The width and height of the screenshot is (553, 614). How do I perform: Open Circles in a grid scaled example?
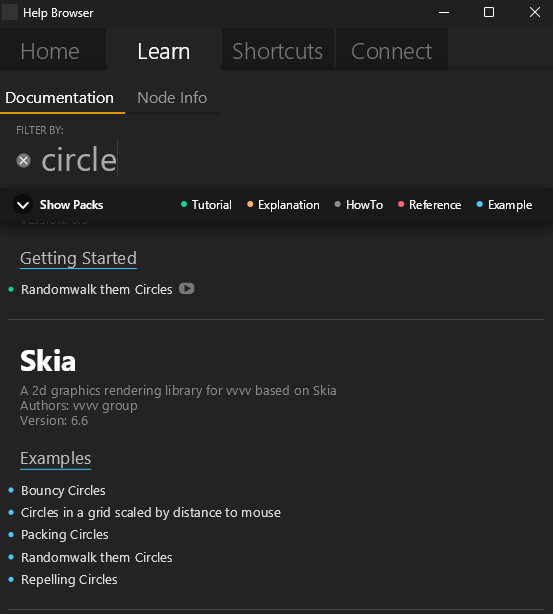coord(151,513)
